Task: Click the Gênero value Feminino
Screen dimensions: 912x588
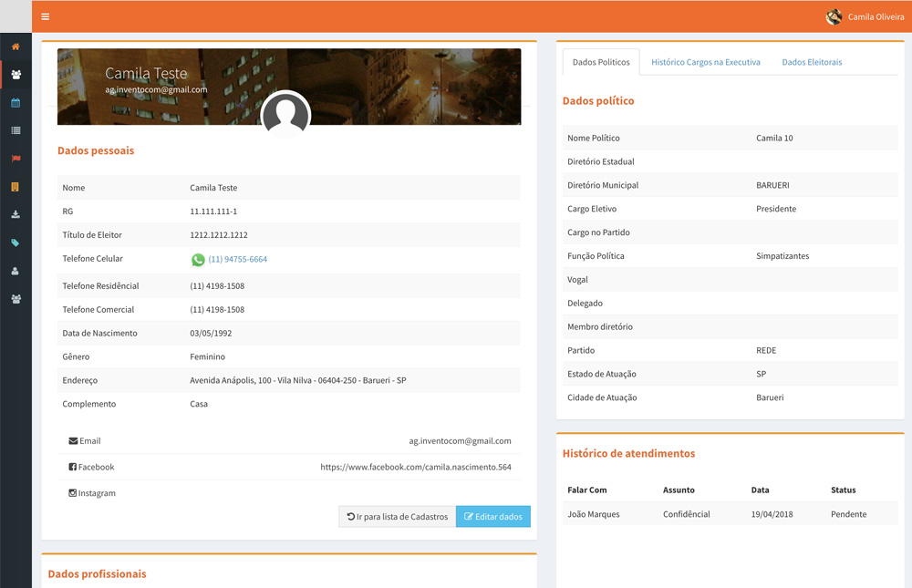Action: (207, 356)
